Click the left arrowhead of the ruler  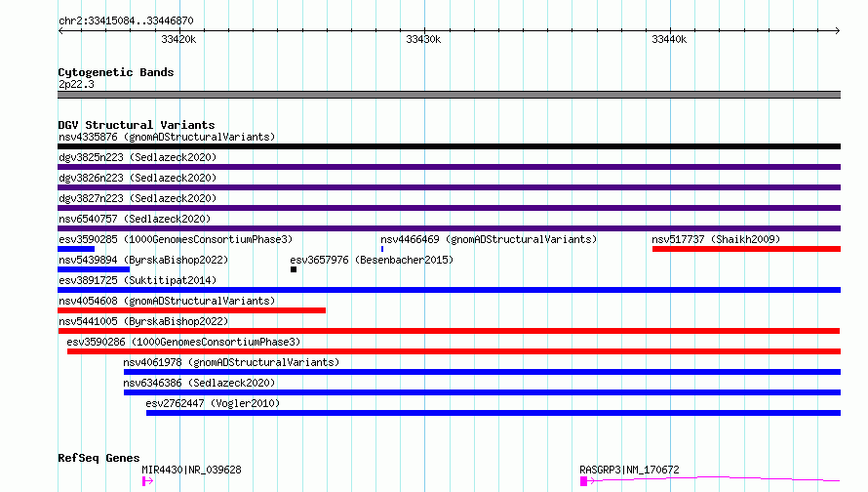click(x=60, y=30)
